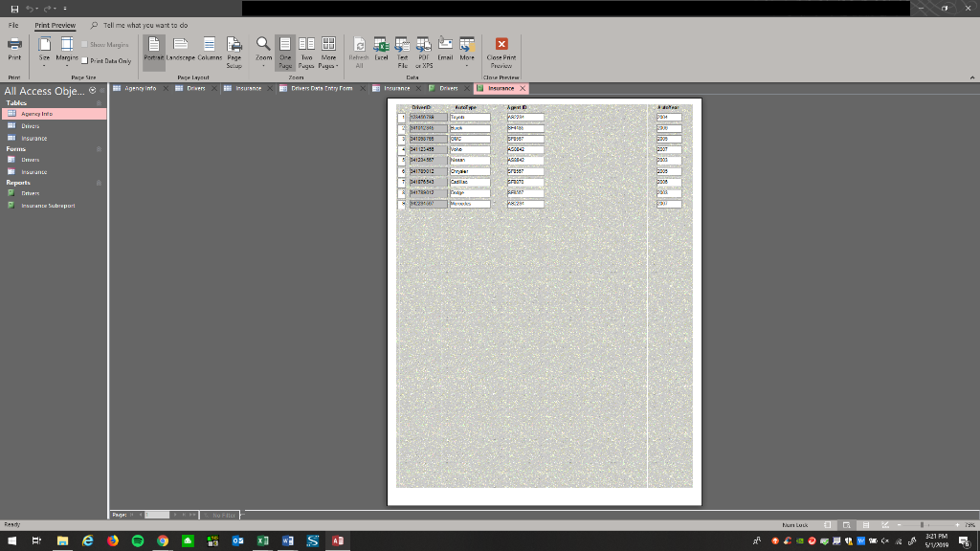This screenshot has width=980, height=551.
Task: Select the Agency Info table
Action: [55, 114]
